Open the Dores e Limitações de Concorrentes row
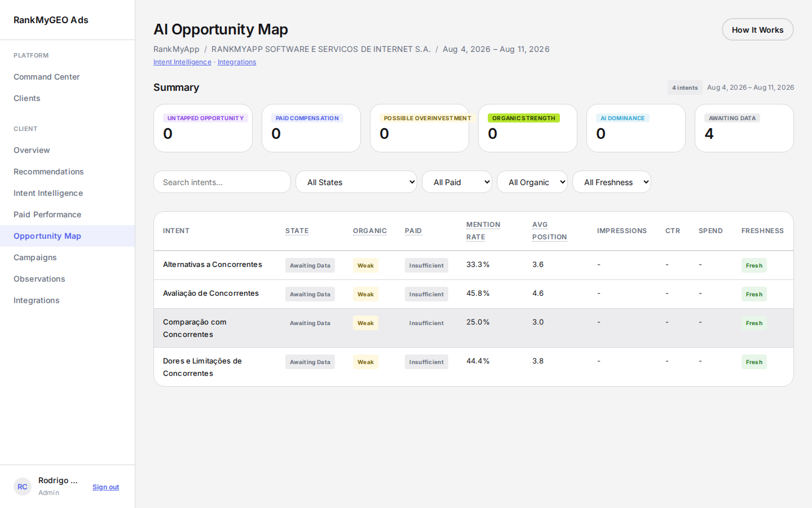This screenshot has width=812, height=508. (x=474, y=367)
